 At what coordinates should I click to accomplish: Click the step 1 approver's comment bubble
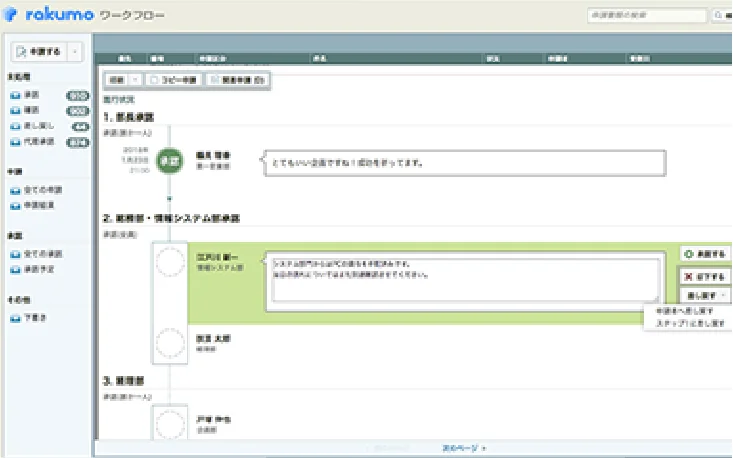(464, 163)
